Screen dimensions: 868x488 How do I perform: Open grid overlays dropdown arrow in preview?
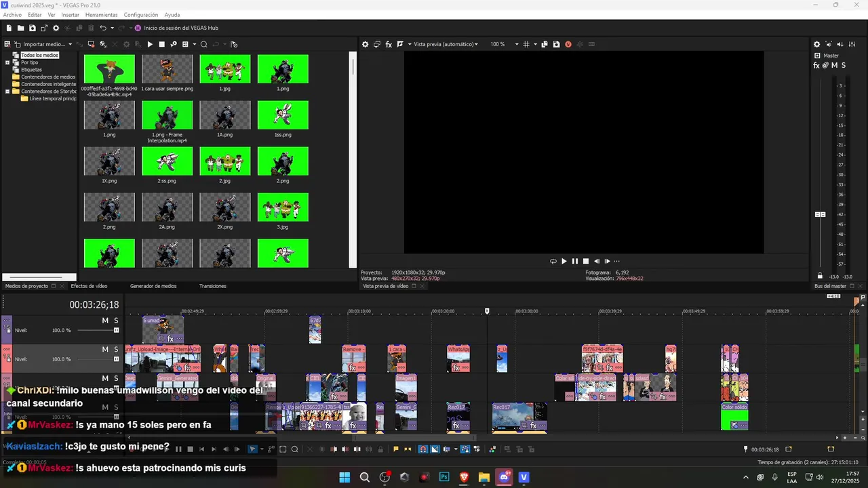pos(535,44)
